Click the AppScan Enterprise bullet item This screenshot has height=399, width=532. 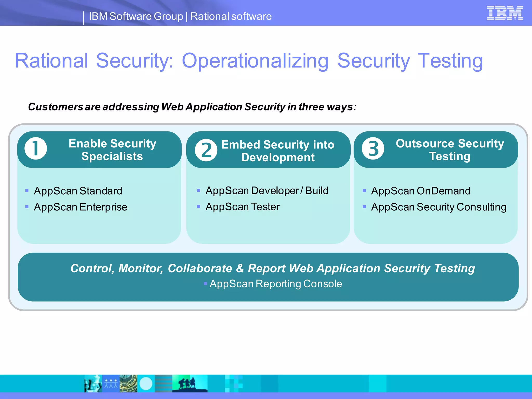81,207
